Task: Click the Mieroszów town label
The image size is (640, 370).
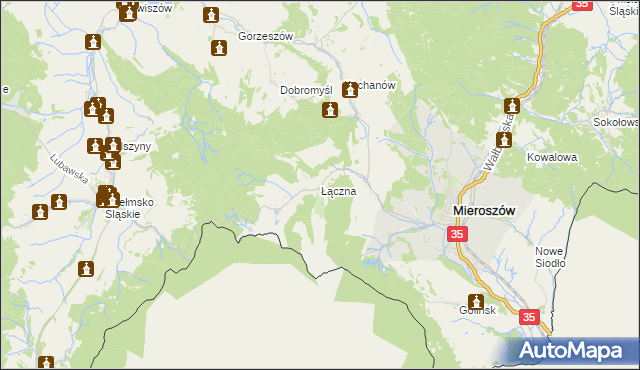Action: 484,211
